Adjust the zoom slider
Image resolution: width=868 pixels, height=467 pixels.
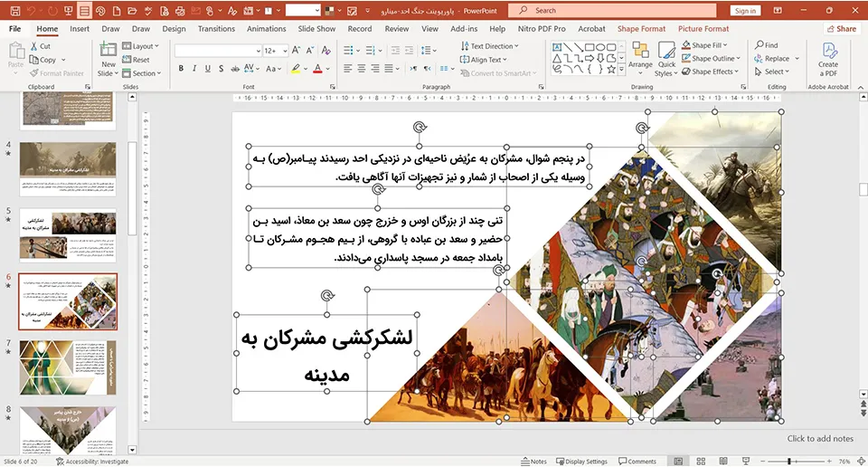point(789,461)
